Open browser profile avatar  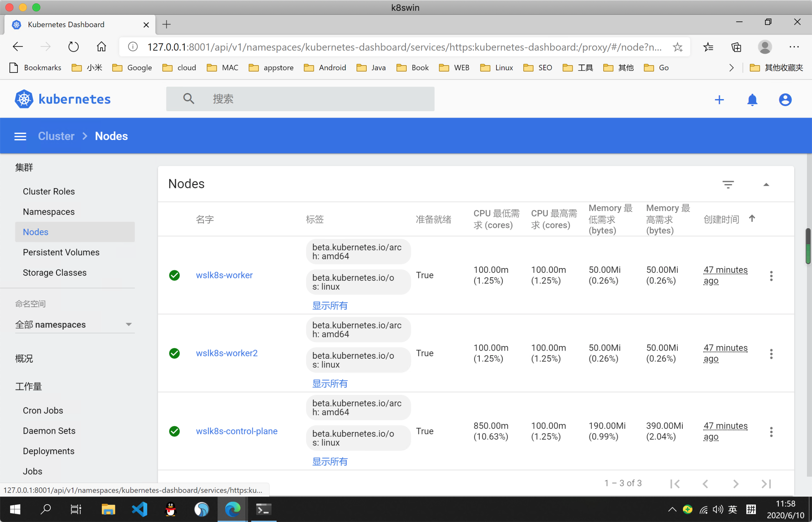pyautogui.click(x=765, y=47)
